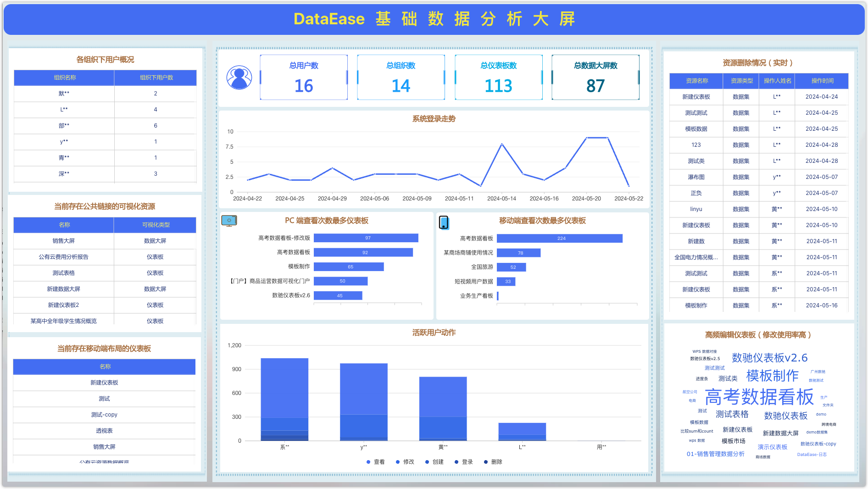Toggle the 查看 legend marker
Image resolution: width=868 pixels, height=489 pixels.
pos(368,462)
